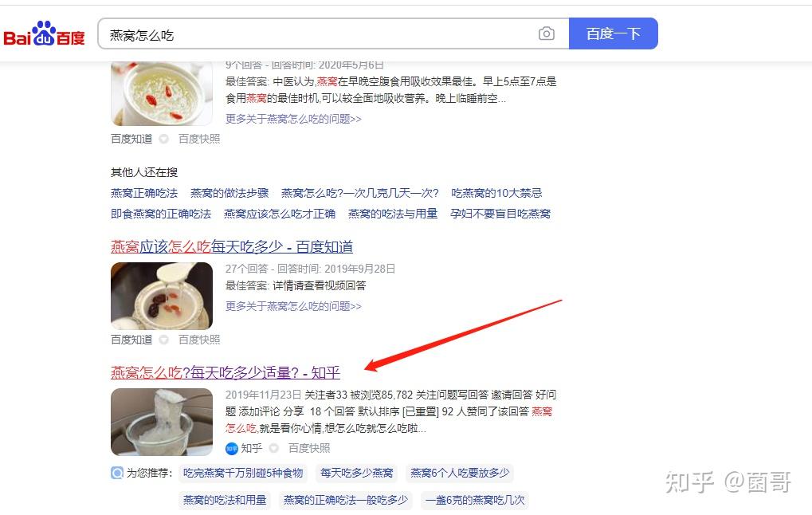Screen dimensions: 812x515
Task: Open the shield icon next to 知乎
Action: [273, 448]
